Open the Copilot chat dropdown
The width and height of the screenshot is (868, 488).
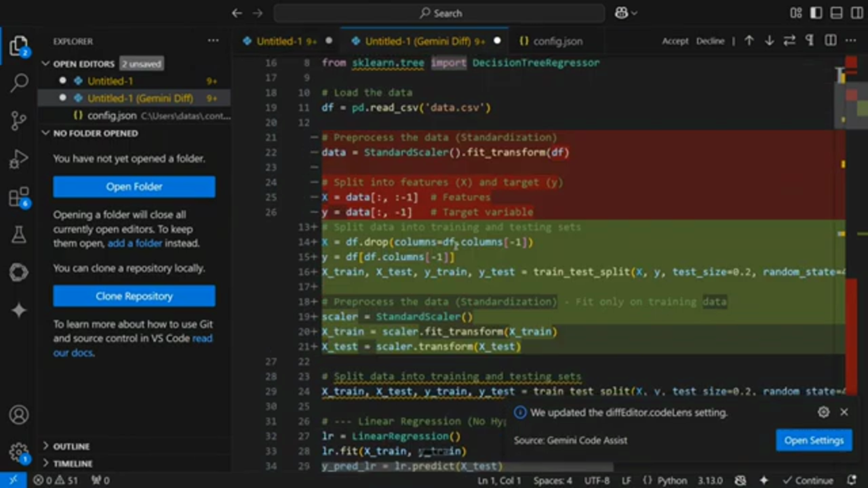pyautogui.click(x=626, y=13)
